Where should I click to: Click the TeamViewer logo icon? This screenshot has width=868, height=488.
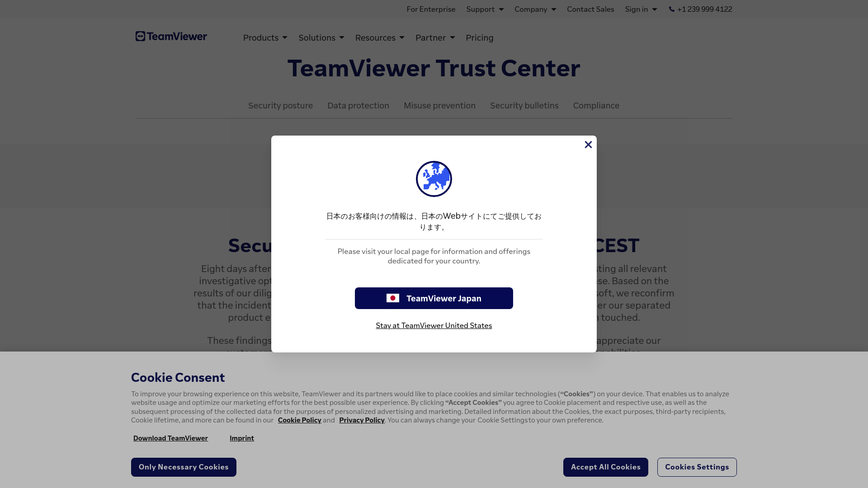coord(140,36)
